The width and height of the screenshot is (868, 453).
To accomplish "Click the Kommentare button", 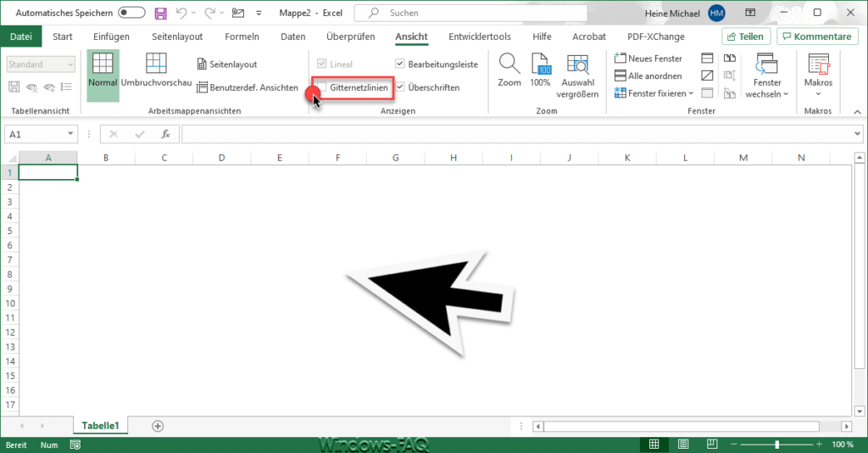I will (x=817, y=36).
